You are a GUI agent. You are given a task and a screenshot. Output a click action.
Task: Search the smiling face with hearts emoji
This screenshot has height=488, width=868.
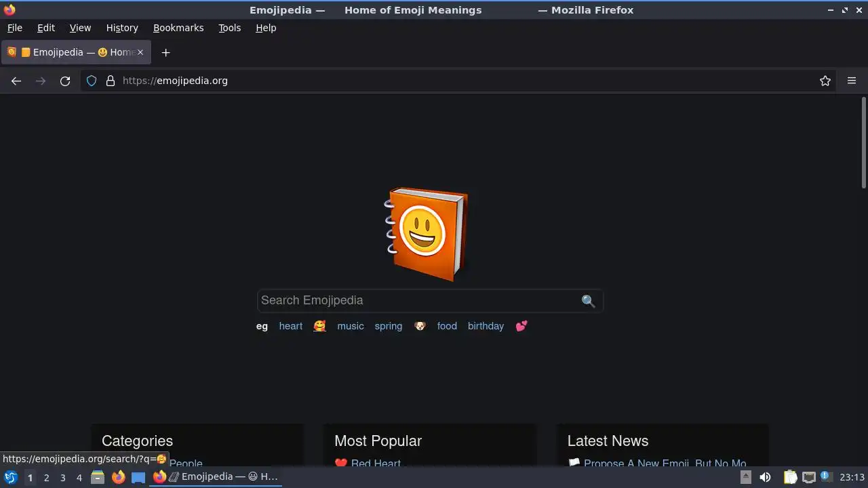click(x=319, y=326)
